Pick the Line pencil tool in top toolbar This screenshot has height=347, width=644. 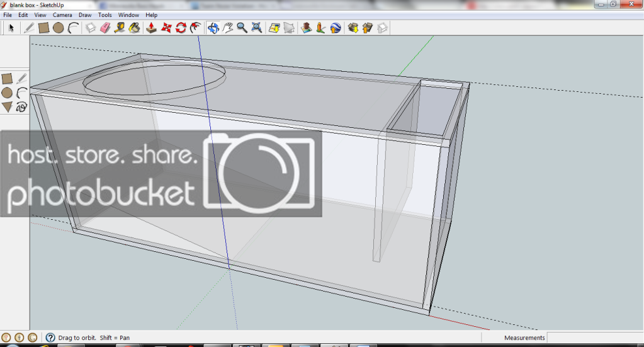pos(29,28)
